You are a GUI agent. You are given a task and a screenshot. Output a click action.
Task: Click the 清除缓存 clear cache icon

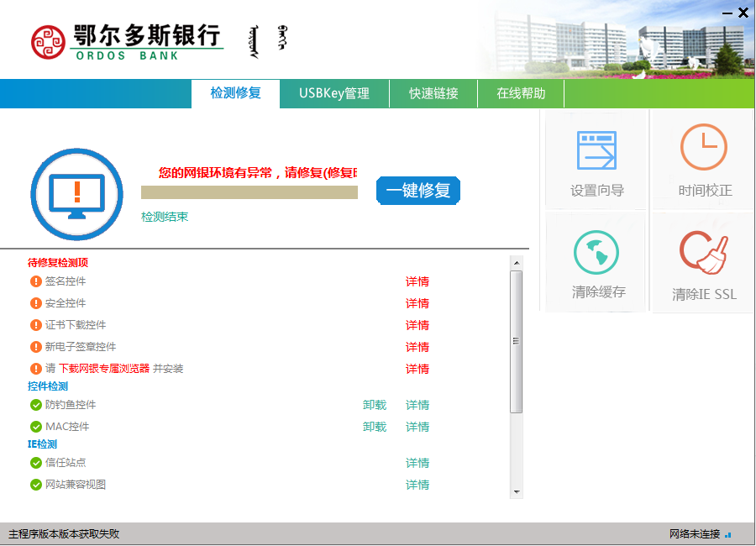pos(596,253)
